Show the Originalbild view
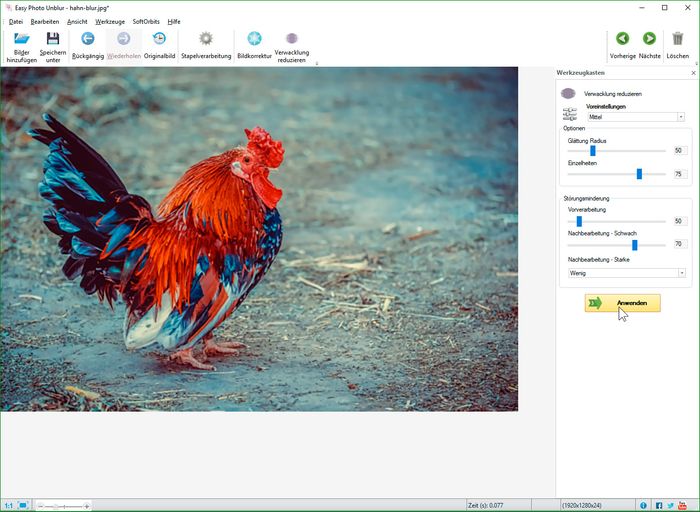The height and width of the screenshot is (512, 700). 159,39
